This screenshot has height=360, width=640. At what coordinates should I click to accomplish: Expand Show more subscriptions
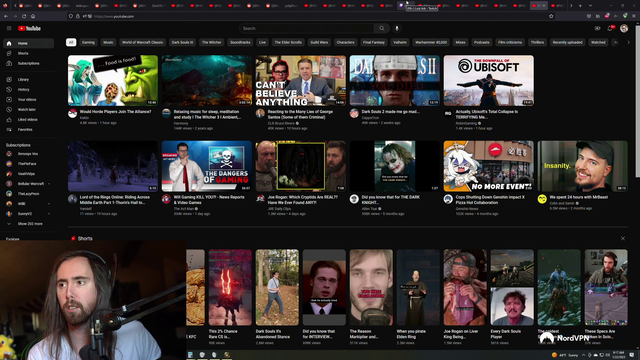pyautogui.click(x=29, y=224)
